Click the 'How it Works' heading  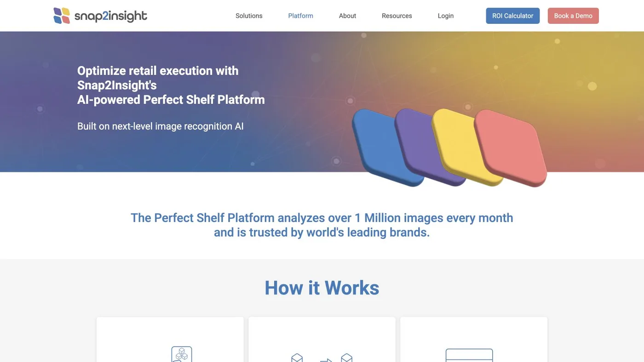(322, 288)
